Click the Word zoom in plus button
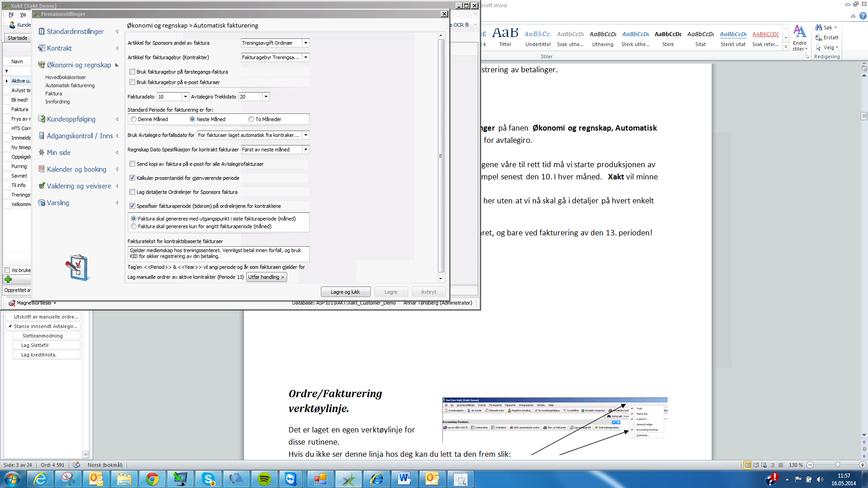This screenshot has width=868, height=488. pos(862,465)
